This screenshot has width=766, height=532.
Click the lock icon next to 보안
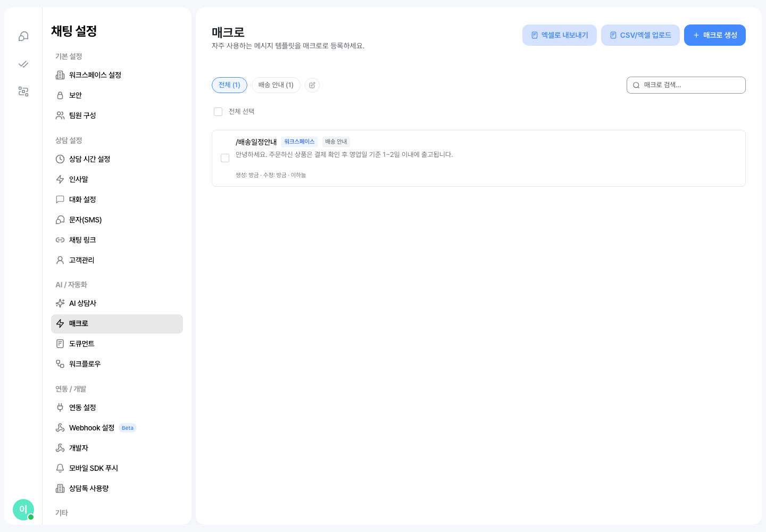60,95
